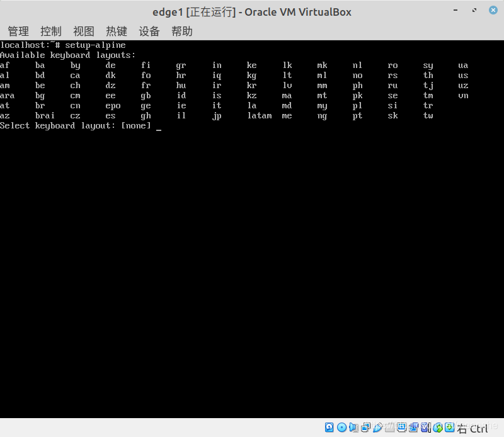Click the 'ara' keyboard layout entry
This screenshot has width=504, height=437.
click(7, 96)
